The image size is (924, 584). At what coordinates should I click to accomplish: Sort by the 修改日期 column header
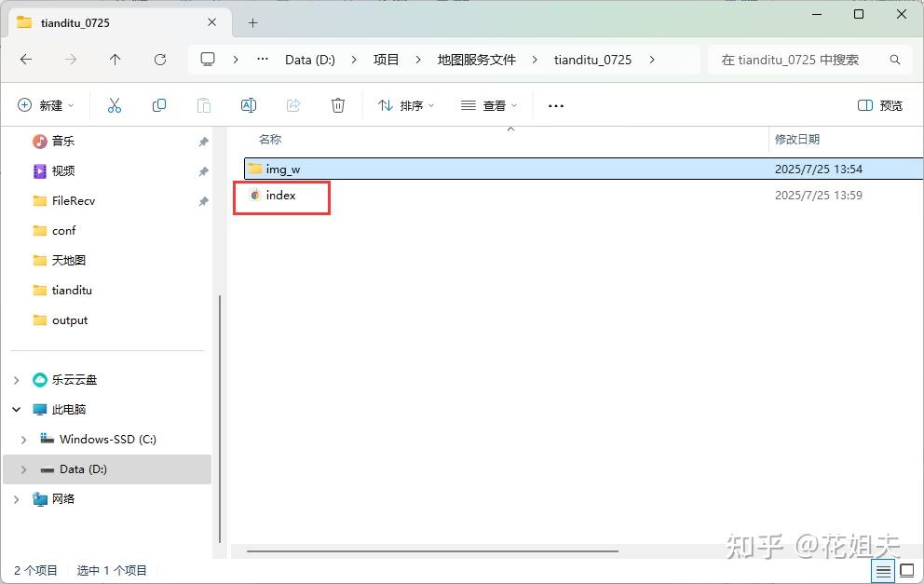coord(796,140)
